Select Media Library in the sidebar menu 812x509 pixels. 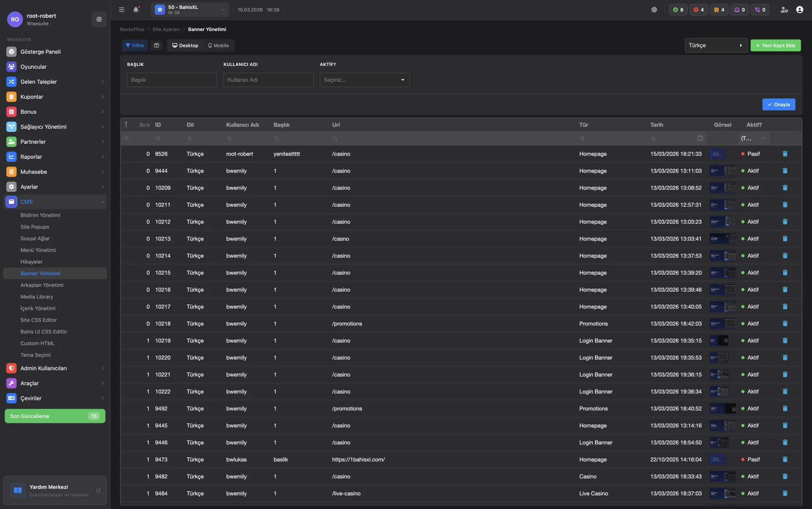[x=37, y=297]
